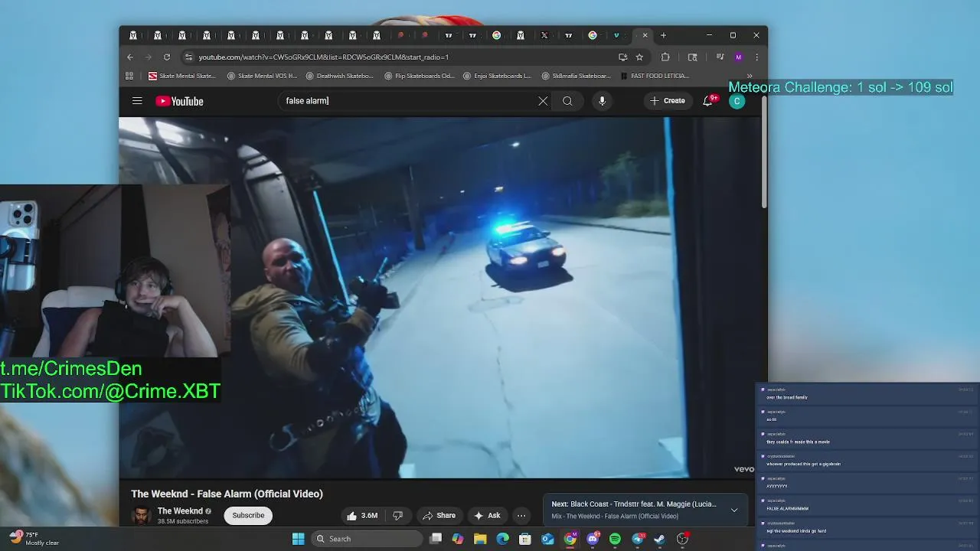
Task: Share the False Alarm video
Action: pos(439,516)
